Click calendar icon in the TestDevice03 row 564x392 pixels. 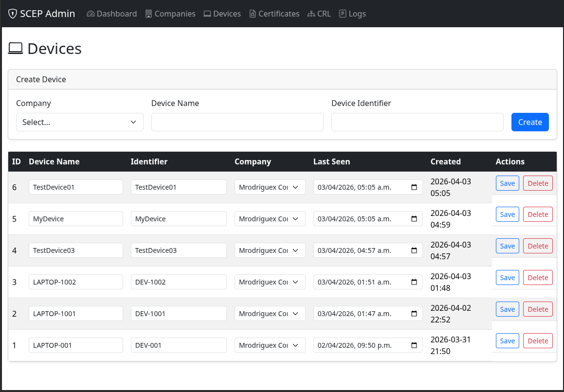click(x=414, y=250)
